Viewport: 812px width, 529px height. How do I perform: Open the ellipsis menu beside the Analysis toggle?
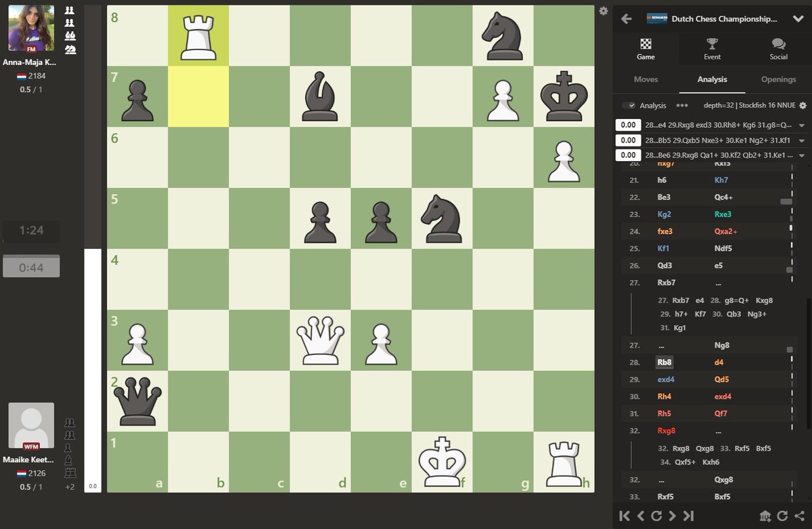pyautogui.click(x=681, y=106)
